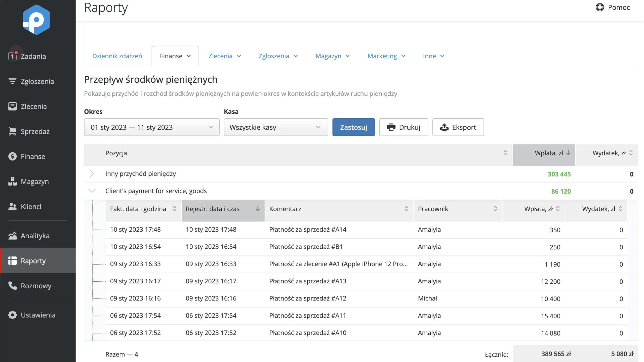Select row Płatność za sprzedaż #A14

[x=367, y=230]
